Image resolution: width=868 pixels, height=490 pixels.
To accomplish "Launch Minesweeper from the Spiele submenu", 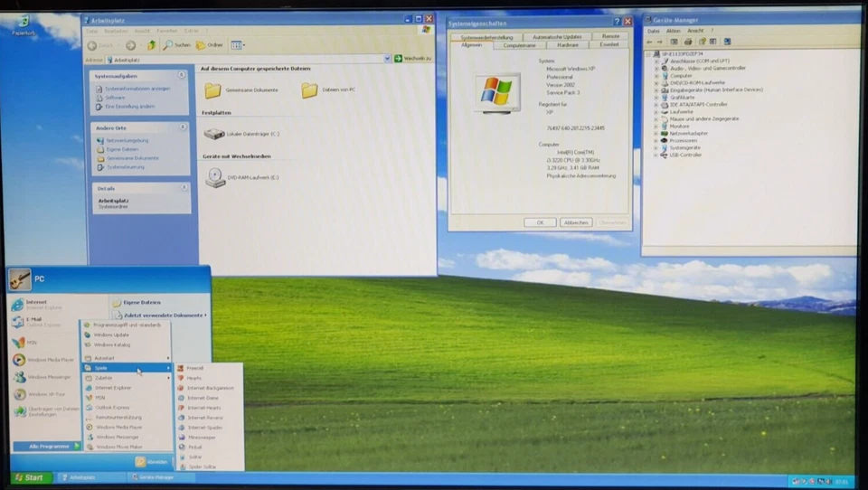I will 209,437.
